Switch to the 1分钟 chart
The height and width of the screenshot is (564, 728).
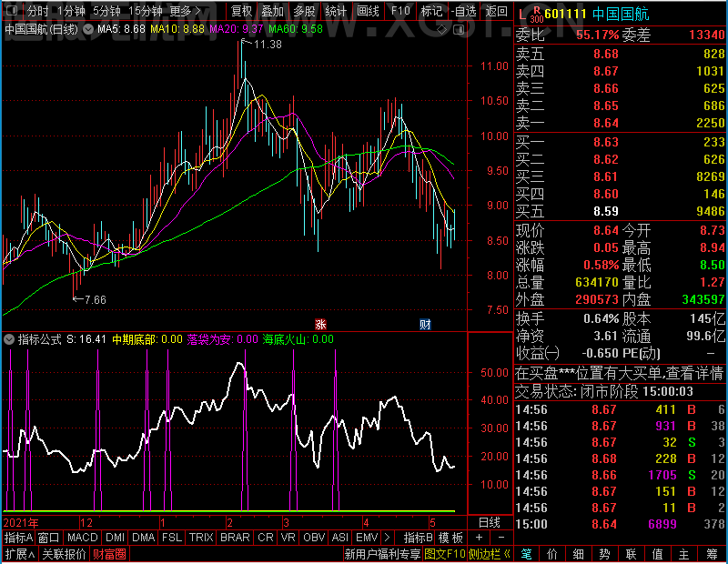[x=72, y=11]
